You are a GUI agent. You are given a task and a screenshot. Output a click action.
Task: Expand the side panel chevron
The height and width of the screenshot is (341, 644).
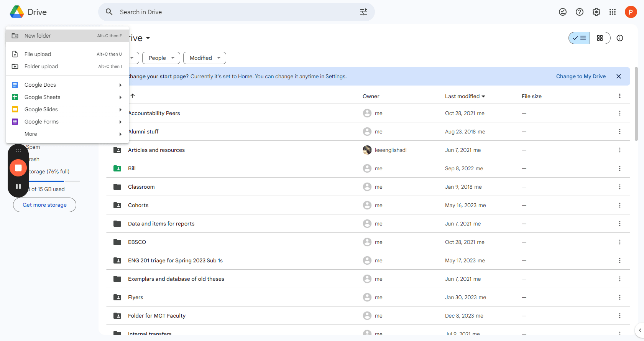[640, 330]
